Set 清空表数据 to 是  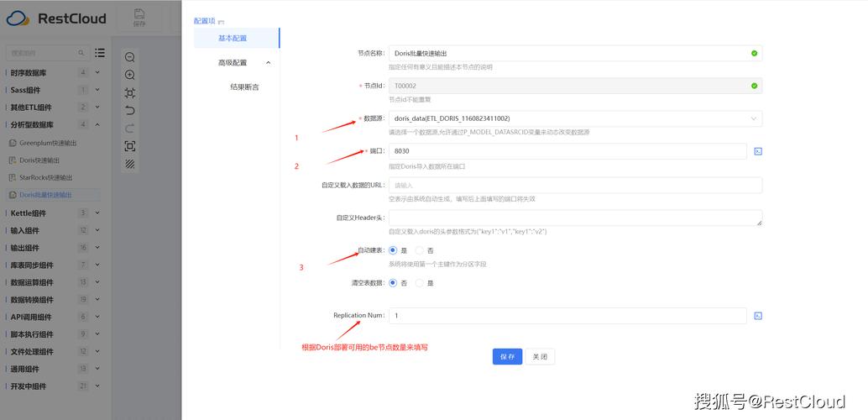click(420, 282)
